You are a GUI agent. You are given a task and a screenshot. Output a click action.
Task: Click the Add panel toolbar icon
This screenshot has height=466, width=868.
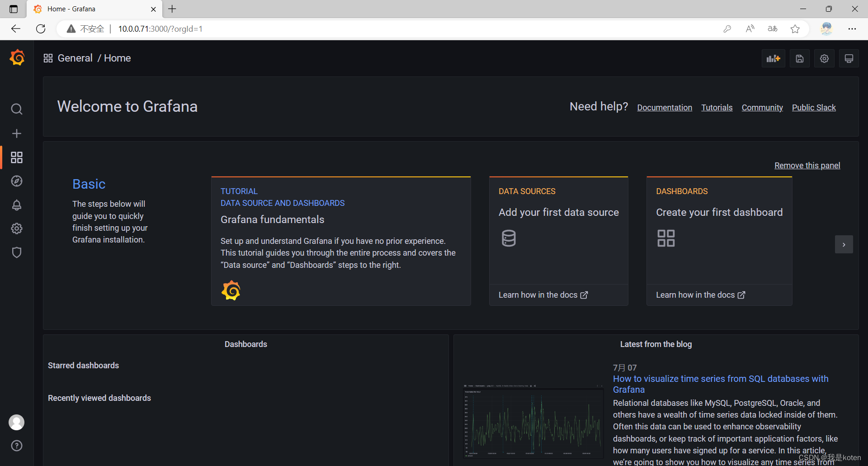click(774, 58)
